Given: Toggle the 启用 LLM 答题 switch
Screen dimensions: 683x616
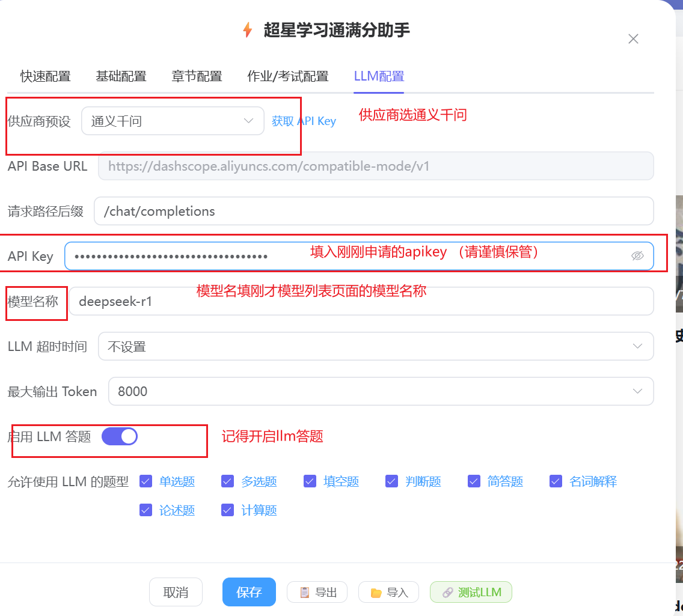Looking at the screenshot, I should 120,436.
